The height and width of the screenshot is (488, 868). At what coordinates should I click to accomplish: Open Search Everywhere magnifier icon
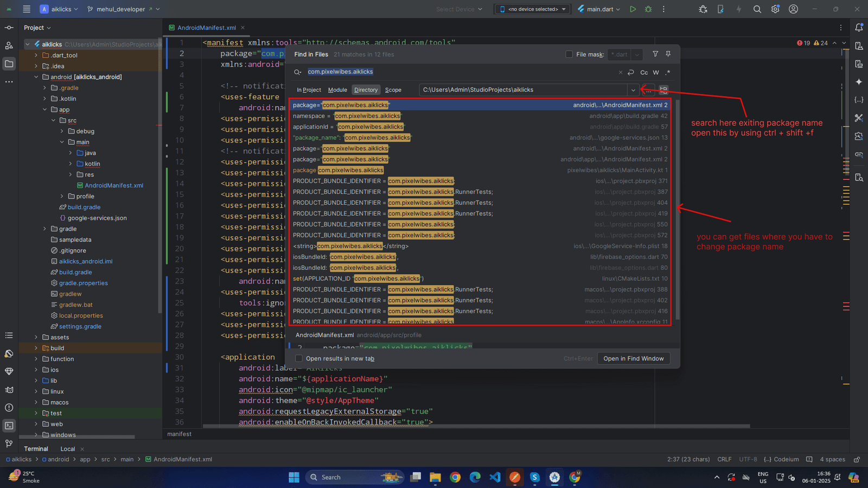pos(757,9)
